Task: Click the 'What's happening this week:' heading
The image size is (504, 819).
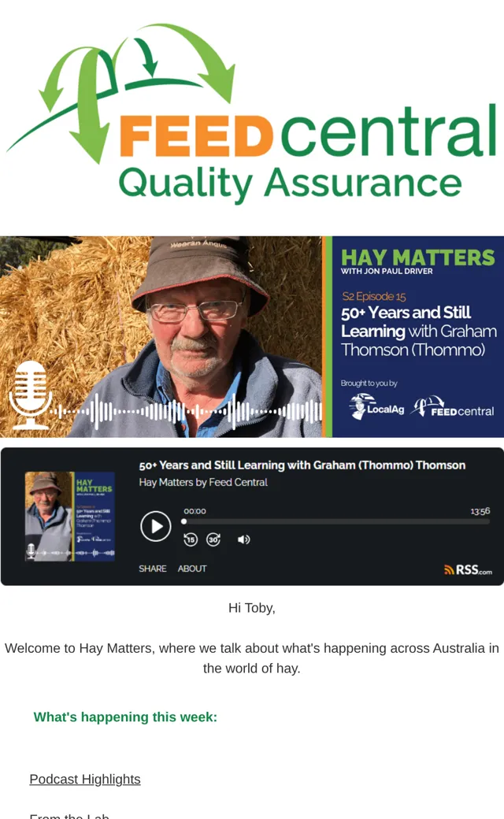Action: 125,717
